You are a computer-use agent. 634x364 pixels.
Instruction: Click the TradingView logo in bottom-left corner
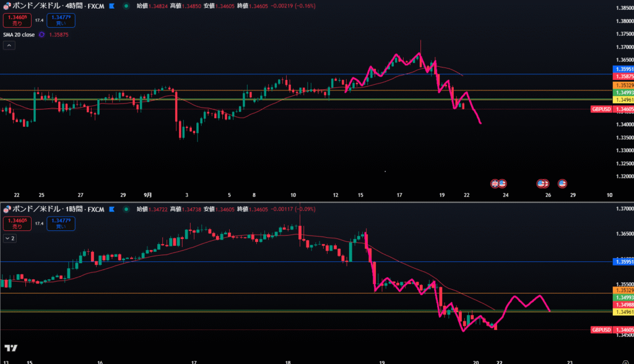[11, 348]
